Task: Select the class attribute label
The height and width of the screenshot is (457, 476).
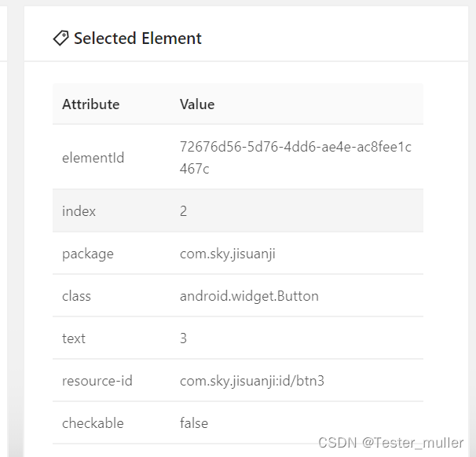Action: [76, 296]
